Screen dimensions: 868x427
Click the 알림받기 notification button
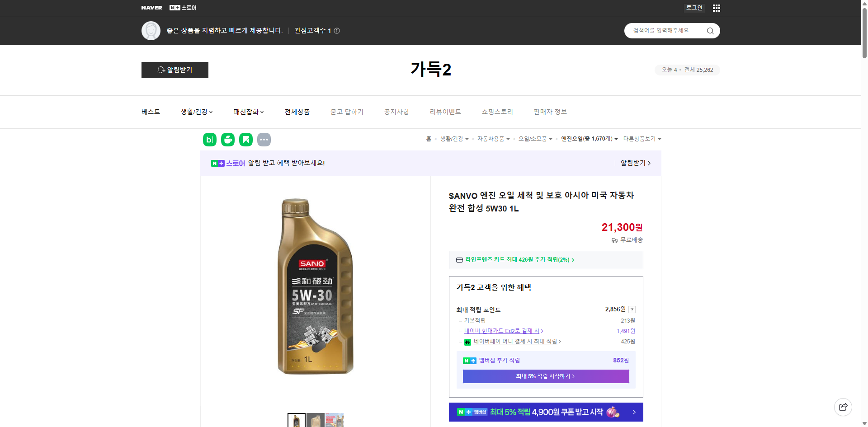coord(175,70)
